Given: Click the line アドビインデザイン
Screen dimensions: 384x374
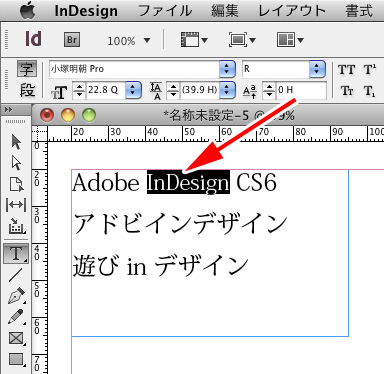Looking at the screenshot, I should tap(180, 224).
